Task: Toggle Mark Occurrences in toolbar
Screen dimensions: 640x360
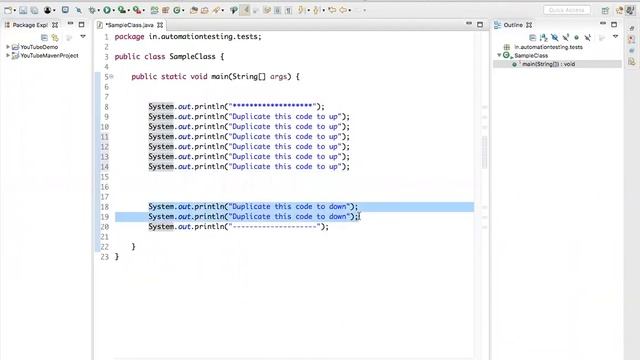Action: coord(245,10)
